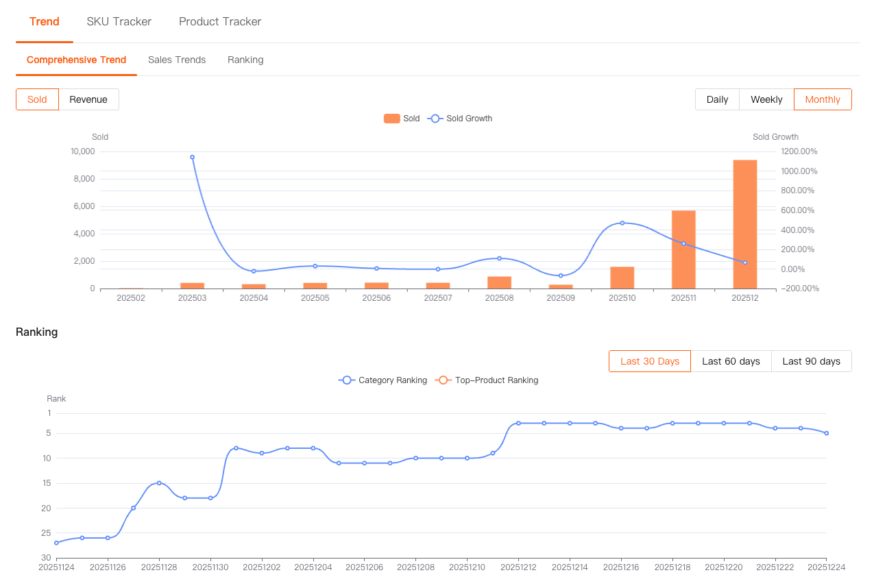Viewport: 874px width, 588px height.
Task: Set chart granularity to Weekly
Action: [766, 99]
